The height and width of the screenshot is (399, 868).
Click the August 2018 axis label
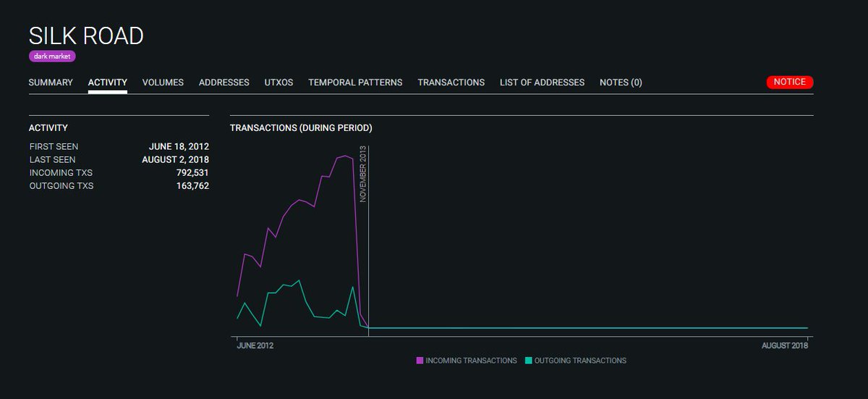pyautogui.click(x=785, y=346)
